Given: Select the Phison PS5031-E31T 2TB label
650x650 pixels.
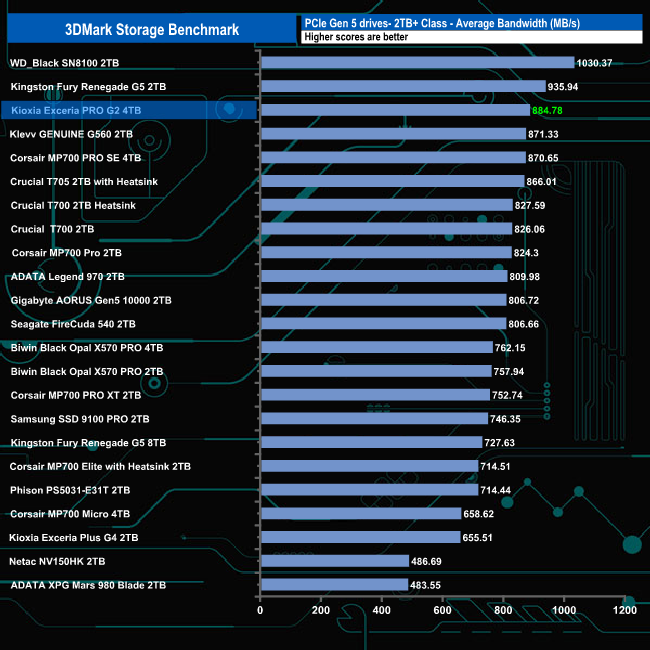Looking at the screenshot, I should (x=70, y=490).
